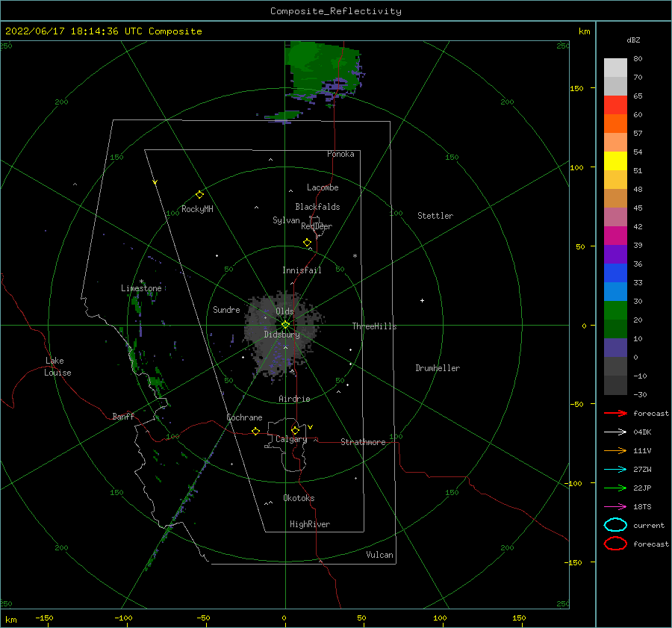
Task: Click the red forecast arrow in legend
Action: [615, 413]
